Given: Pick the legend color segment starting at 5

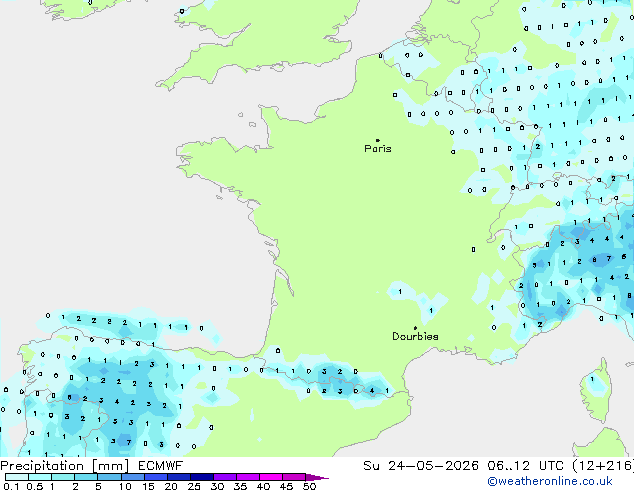Looking at the screenshot, I should tap(109, 477).
